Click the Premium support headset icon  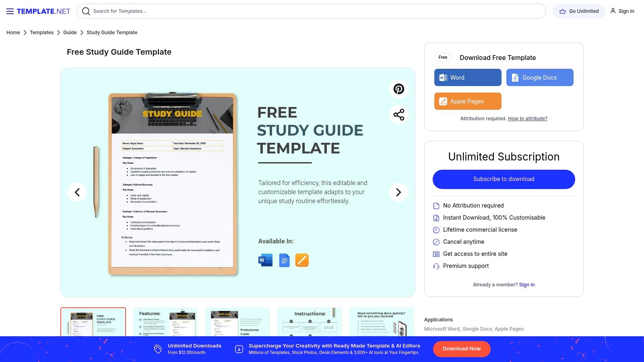point(436,266)
